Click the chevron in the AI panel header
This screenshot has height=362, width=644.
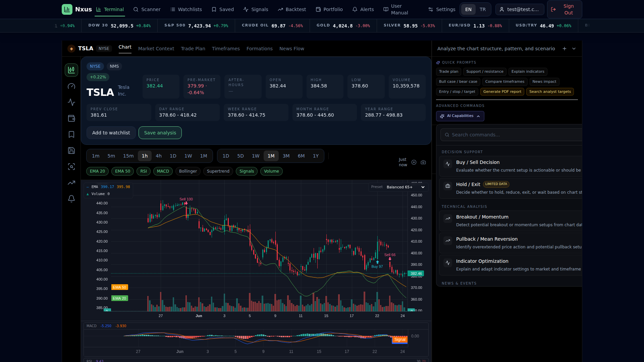(574, 49)
